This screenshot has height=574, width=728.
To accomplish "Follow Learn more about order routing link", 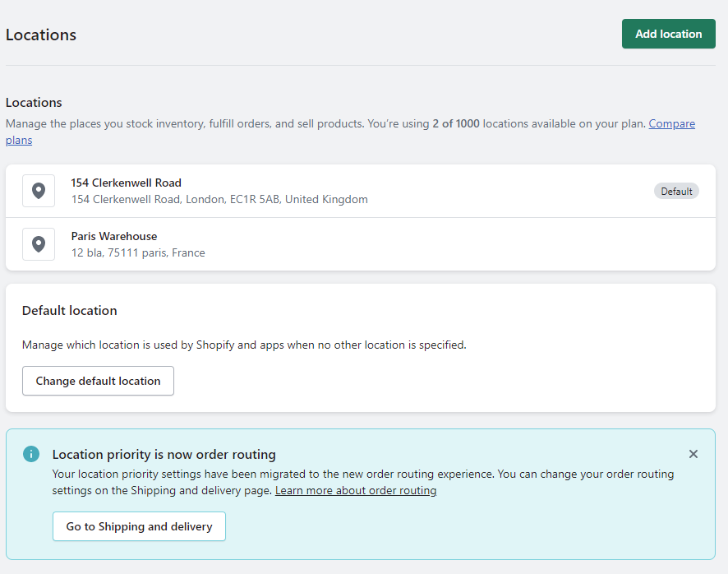I will click(355, 491).
